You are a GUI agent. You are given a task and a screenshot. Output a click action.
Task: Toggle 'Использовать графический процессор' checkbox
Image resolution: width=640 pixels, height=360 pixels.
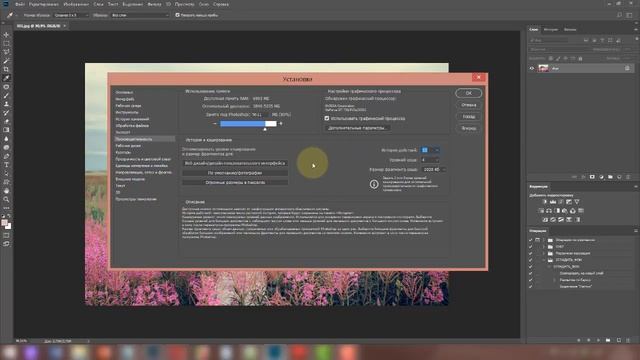tap(327, 118)
